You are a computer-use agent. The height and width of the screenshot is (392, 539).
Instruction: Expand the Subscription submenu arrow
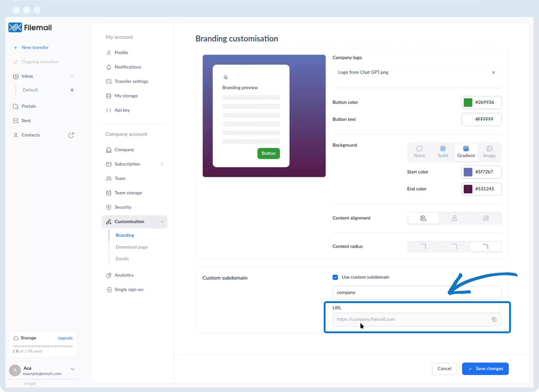click(x=162, y=164)
